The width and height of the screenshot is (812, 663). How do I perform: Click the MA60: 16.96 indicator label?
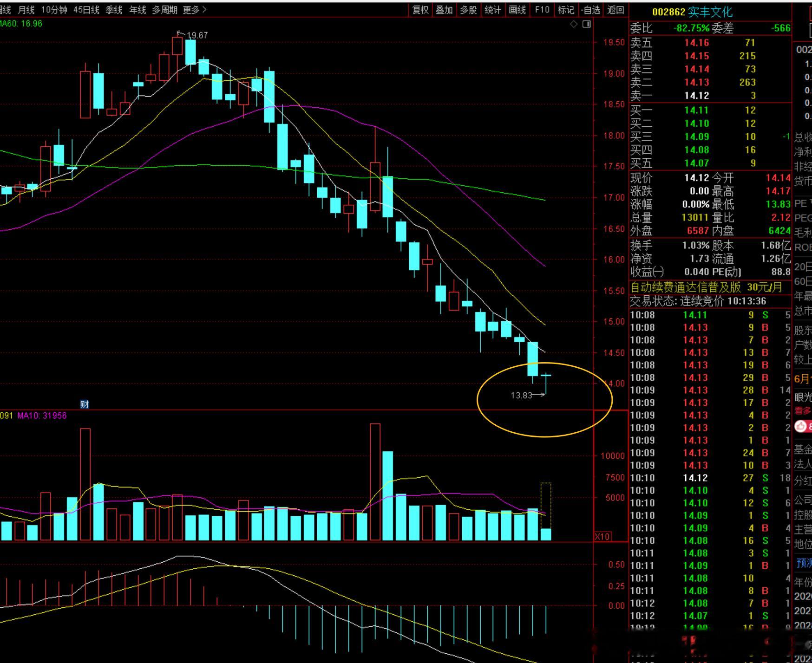tap(21, 23)
